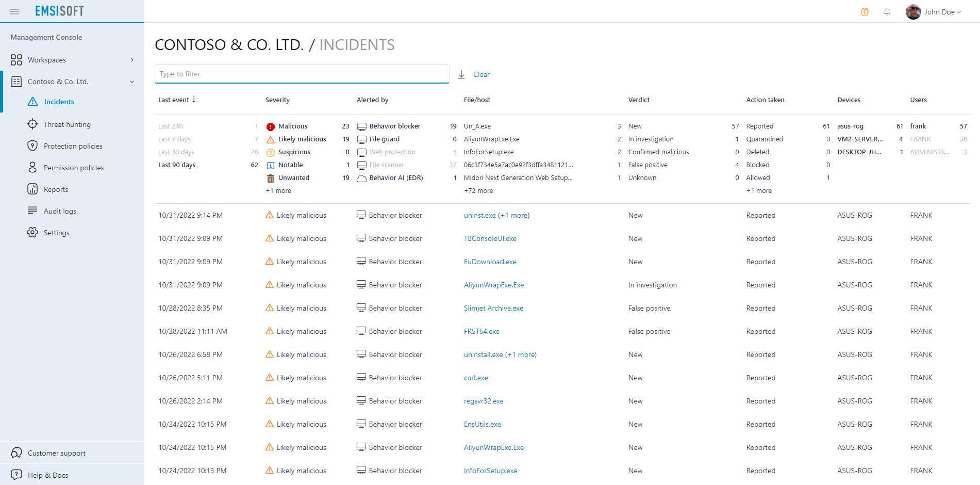Viewport: 980px width, 485px height.
Task: Expand Severity +1 more
Action: pos(278,190)
